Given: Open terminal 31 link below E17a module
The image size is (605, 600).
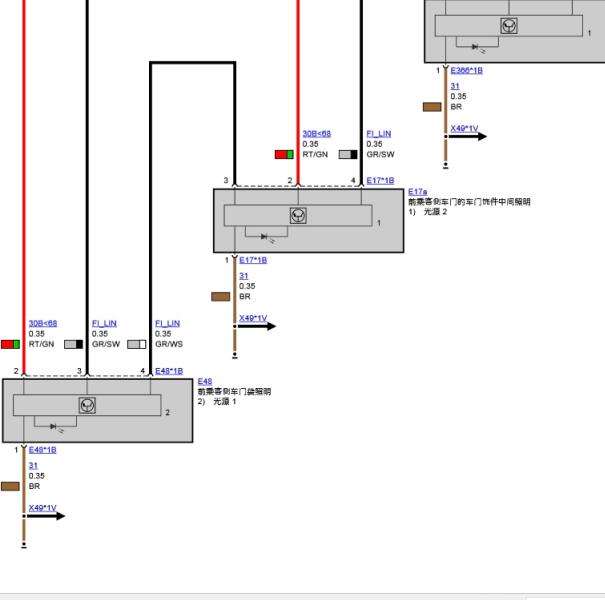Looking at the screenshot, I should pos(243,276).
